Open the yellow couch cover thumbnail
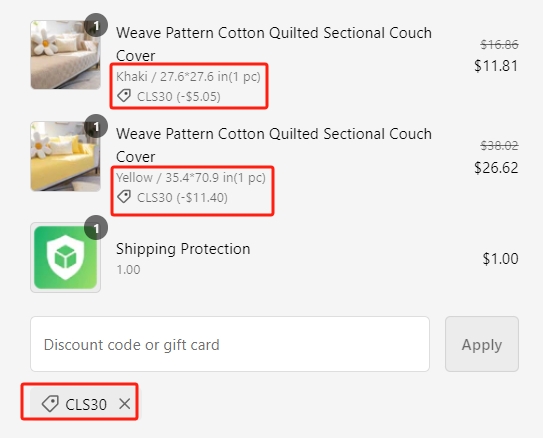 point(65,156)
